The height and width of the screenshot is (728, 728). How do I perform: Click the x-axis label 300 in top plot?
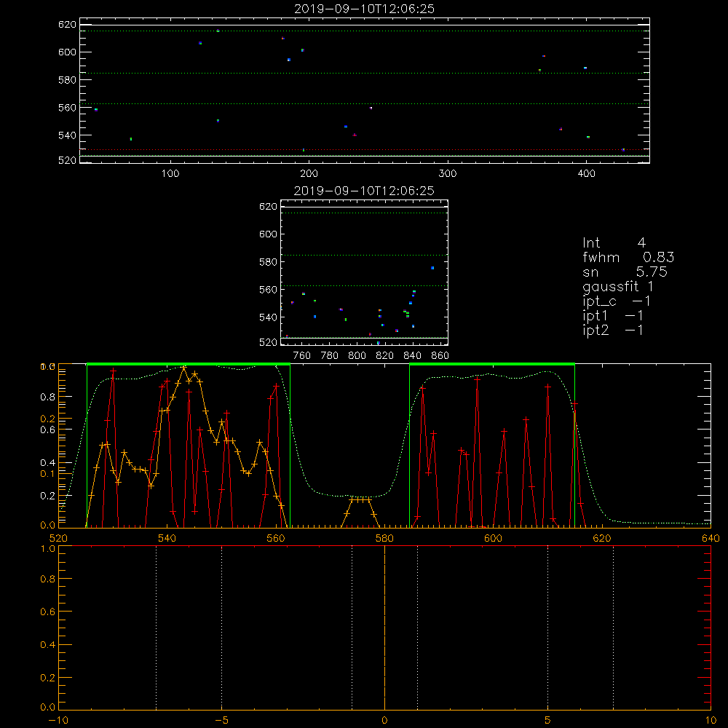click(448, 174)
